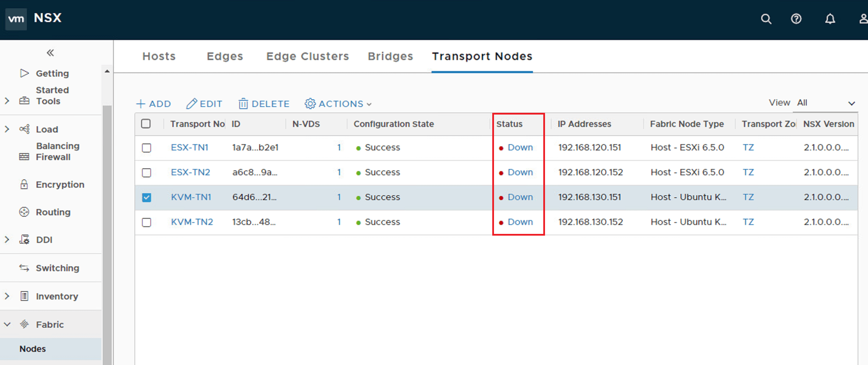Click the Firewall icon in sidebar
Viewport: 868px width, 365px height.
pyautogui.click(x=24, y=157)
